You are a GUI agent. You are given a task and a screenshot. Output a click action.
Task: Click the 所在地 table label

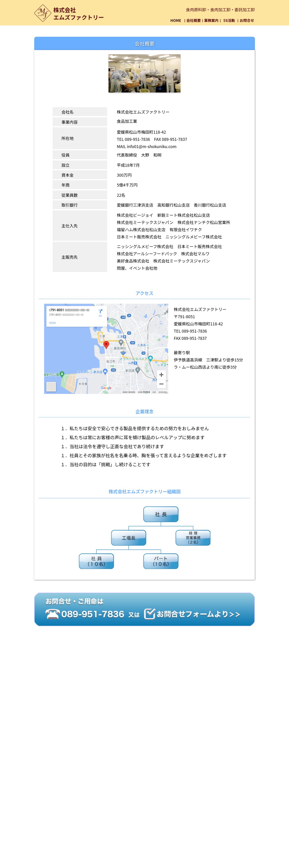pyautogui.click(x=80, y=139)
